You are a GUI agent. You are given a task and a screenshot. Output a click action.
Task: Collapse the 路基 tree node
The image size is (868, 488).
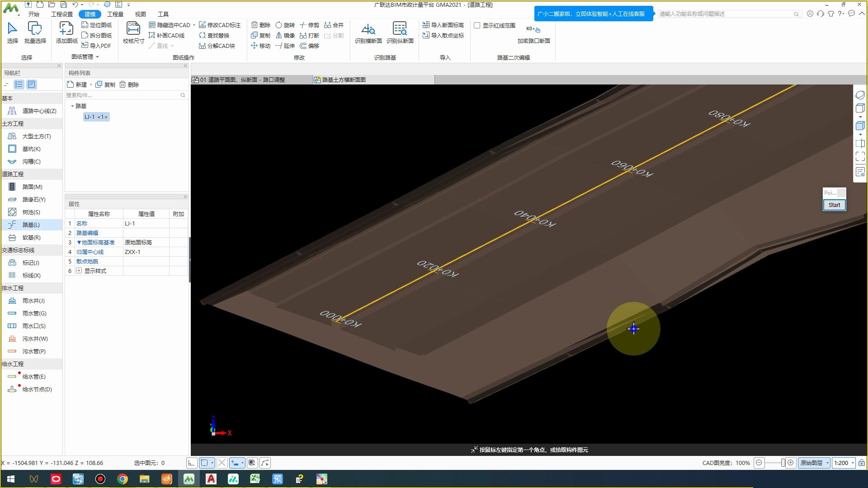click(72, 106)
